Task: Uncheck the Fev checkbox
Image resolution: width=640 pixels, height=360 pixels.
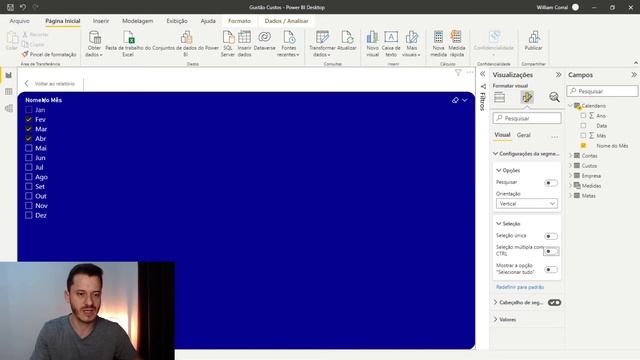Action: [x=29, y=119]
